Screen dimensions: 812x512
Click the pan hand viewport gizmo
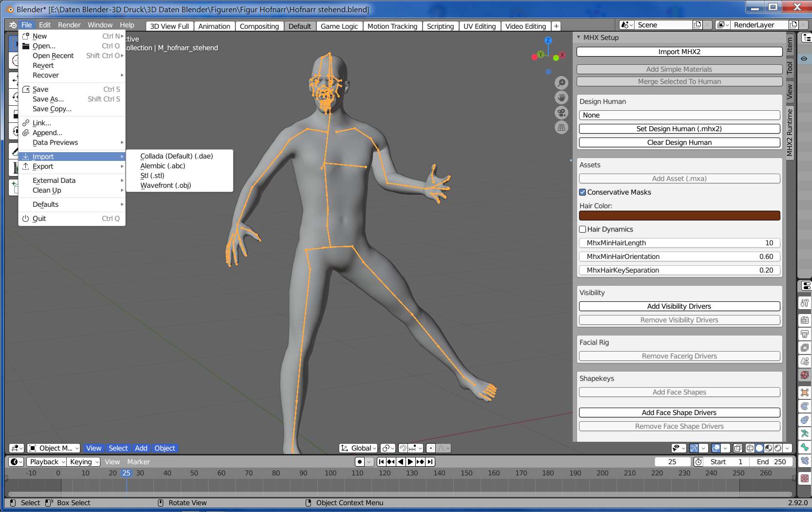click(561, 98)
